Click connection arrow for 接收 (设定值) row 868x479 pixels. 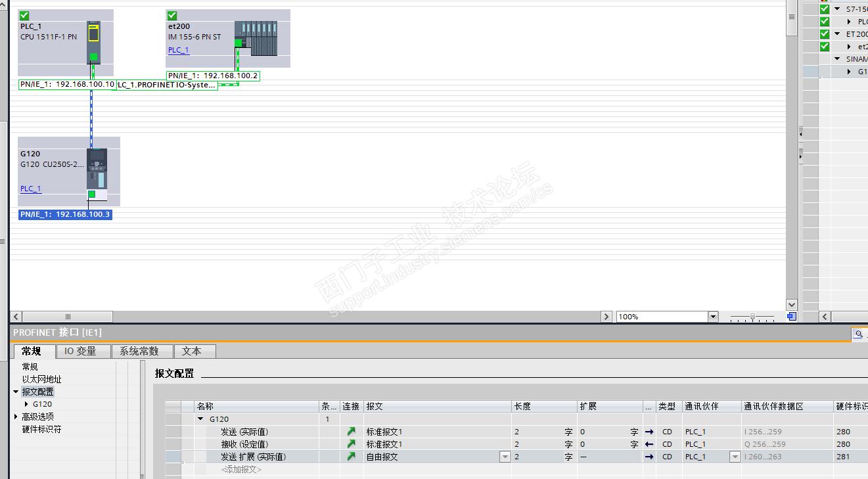tap(352, 444)
